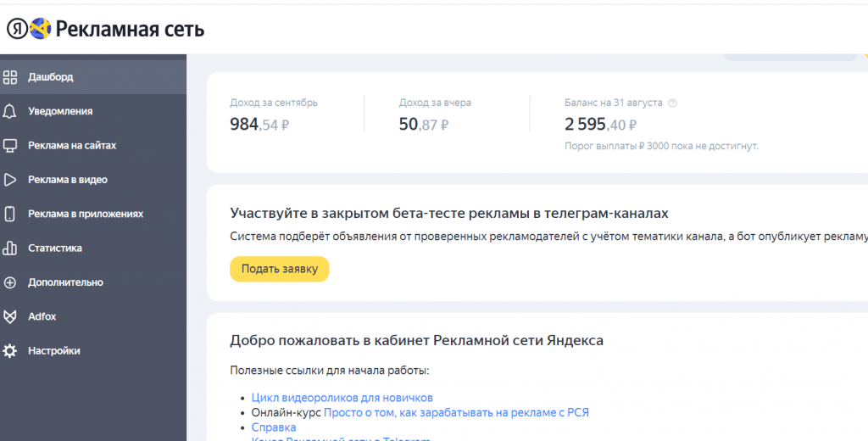Click the Доход за сентябрь label
The image size is (868, 441).
[x=274, y=103]
